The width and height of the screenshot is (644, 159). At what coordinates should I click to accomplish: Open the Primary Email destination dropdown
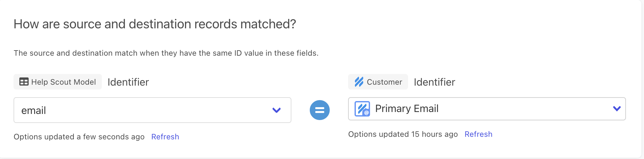[x=487, y=109]
